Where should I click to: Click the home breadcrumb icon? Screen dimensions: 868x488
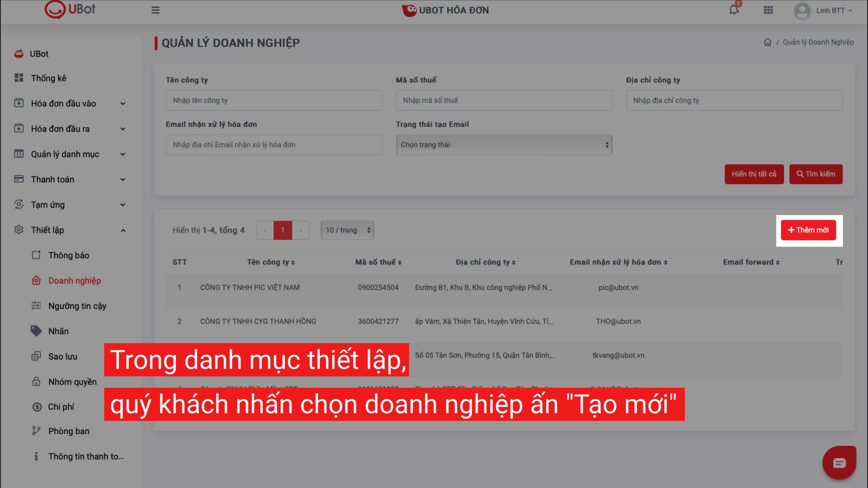pyautogui.click(x=768, y=42)
